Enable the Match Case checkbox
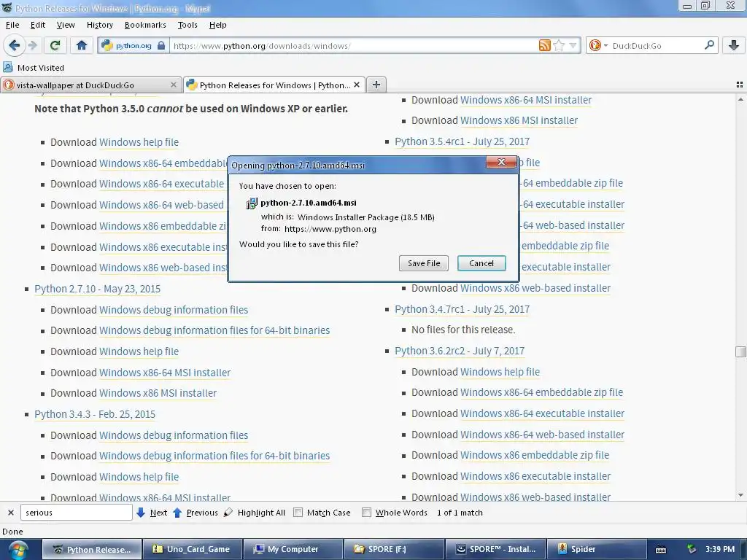Image resolution: width=747 pixels, height=560 pixels. (298, 513)
